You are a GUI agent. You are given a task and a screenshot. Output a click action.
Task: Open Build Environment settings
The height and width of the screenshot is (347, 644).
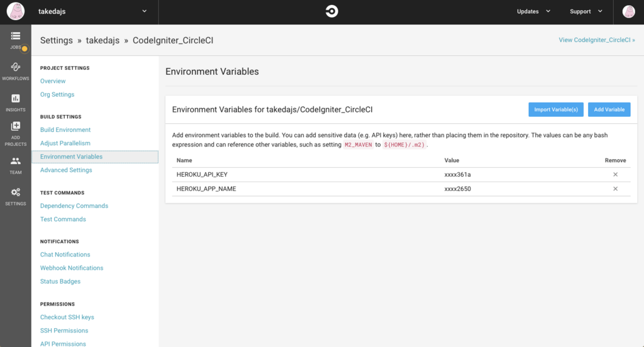coord(65,129)
